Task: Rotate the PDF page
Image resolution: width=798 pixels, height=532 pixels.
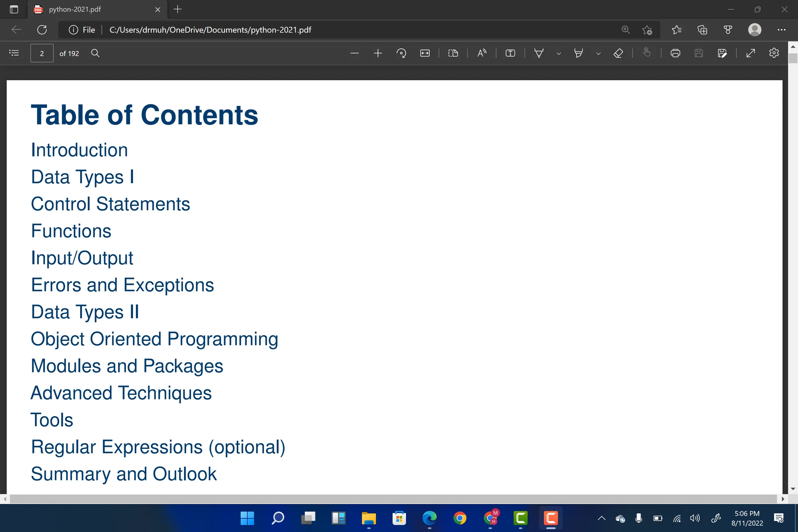Action: click(401, 53)
